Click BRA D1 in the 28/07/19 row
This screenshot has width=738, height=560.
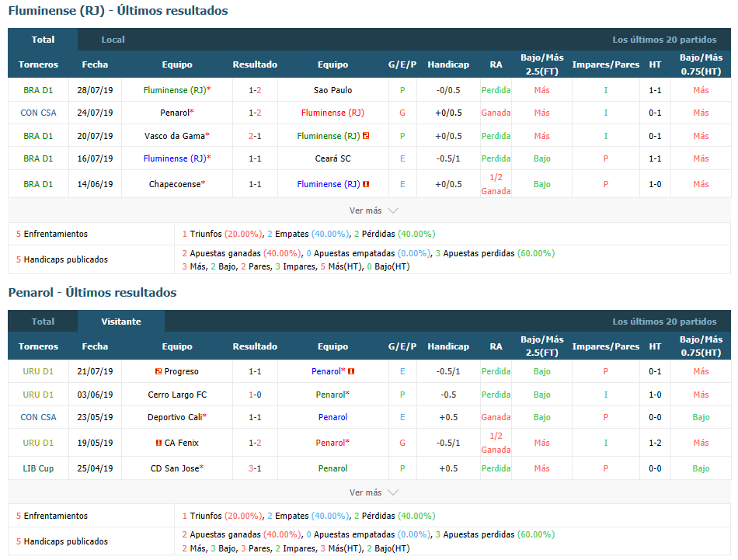tap(38, 90)
